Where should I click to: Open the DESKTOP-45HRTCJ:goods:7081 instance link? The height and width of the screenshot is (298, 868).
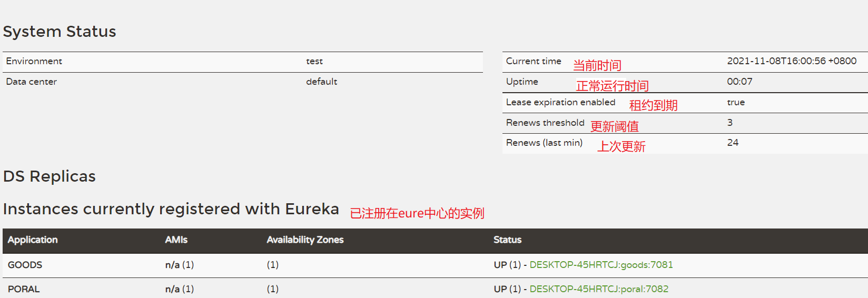601,265
